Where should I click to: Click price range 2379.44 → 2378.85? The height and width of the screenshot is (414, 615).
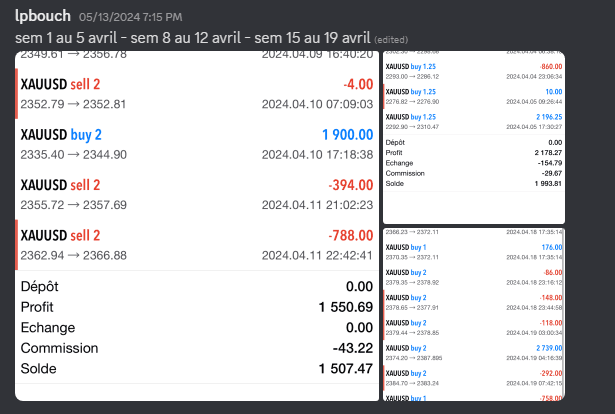click(x=412, y=333)
